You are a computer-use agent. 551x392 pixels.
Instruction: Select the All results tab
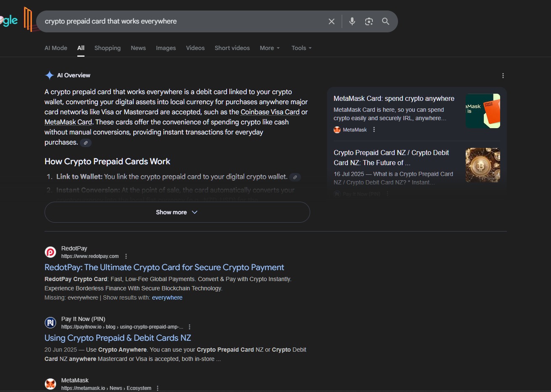(x=81, y=48)
